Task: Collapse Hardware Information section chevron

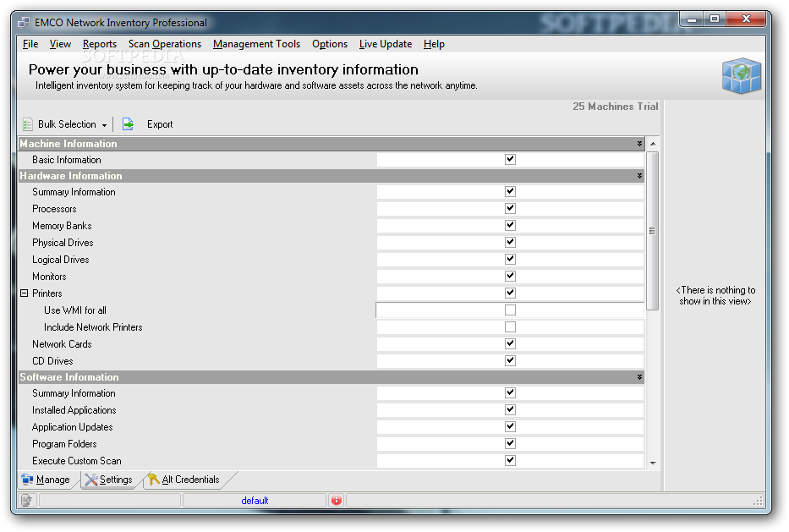Action: (x=639, y=176)
